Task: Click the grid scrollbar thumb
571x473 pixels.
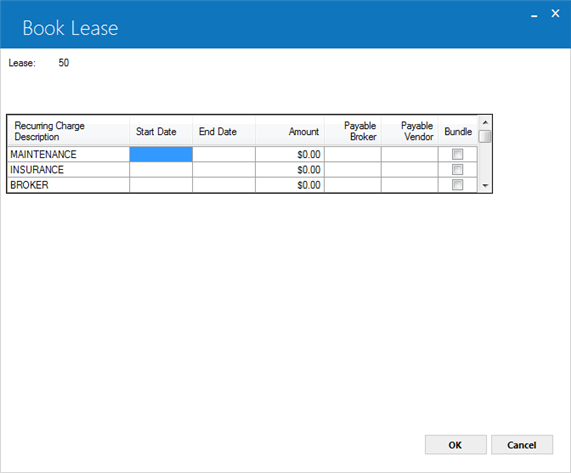Action: coord(485,137)
